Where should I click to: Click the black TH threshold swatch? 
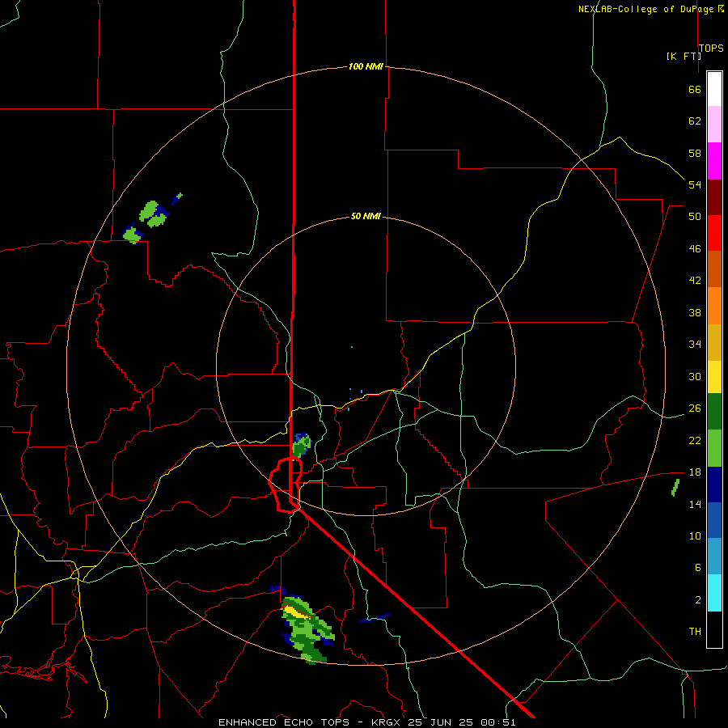(x=714, y=629)
